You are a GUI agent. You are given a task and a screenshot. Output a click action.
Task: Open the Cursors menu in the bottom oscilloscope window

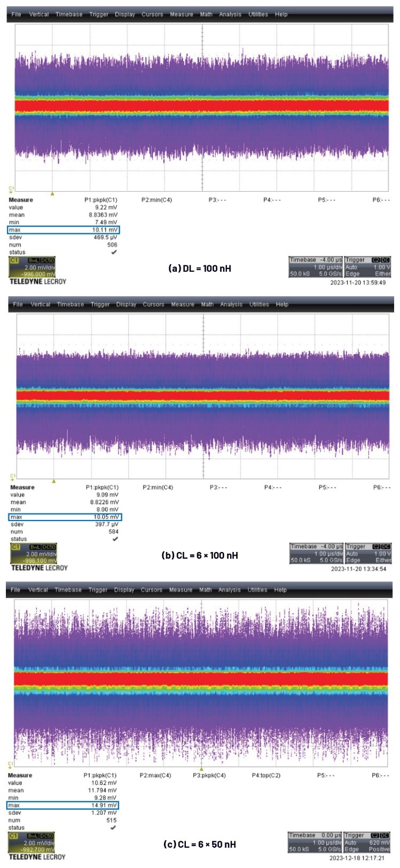click(151, 590)
